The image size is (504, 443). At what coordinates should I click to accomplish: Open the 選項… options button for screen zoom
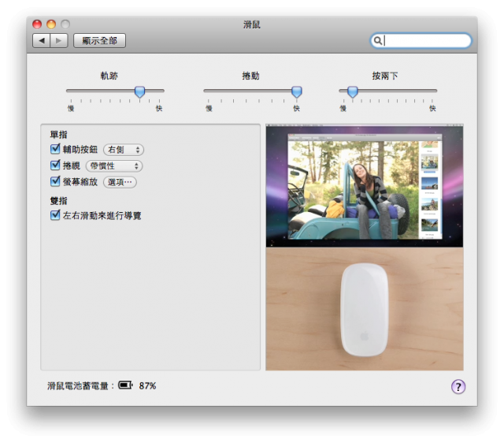click(120, 182)
